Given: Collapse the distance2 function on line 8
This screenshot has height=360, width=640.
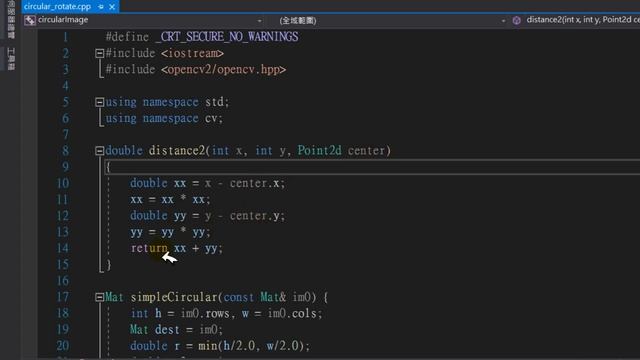Looking at the screenshot, I should pyautogui.click(x=99, y=151).
